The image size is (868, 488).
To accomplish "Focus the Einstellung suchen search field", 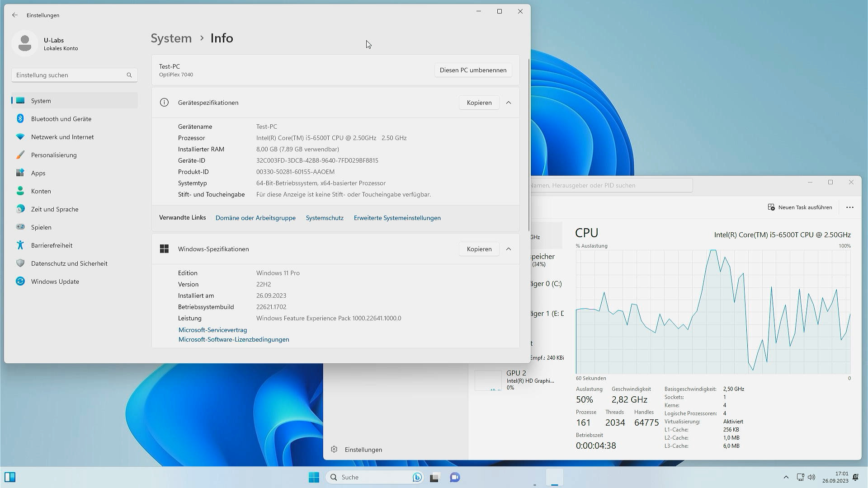I will 75,75.
